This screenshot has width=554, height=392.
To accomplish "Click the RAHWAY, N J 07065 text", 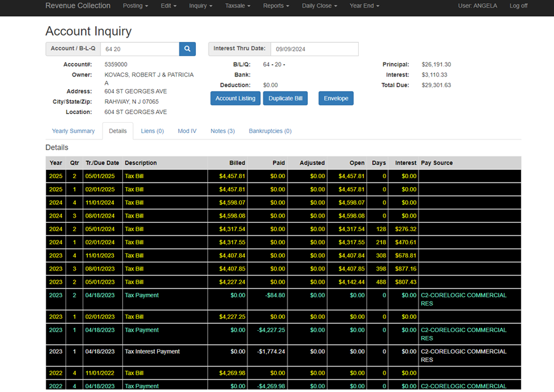I will pos(132,102).
